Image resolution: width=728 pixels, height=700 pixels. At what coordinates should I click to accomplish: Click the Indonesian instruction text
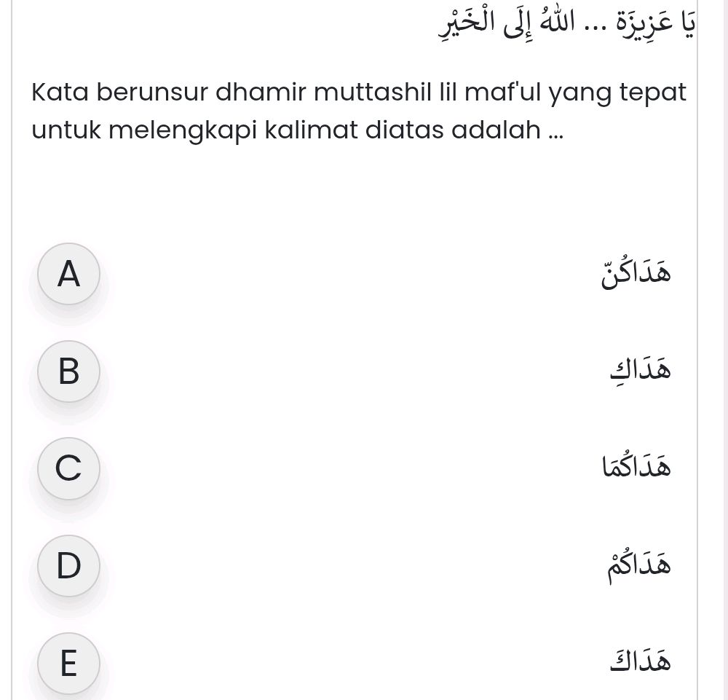(357, 109)
